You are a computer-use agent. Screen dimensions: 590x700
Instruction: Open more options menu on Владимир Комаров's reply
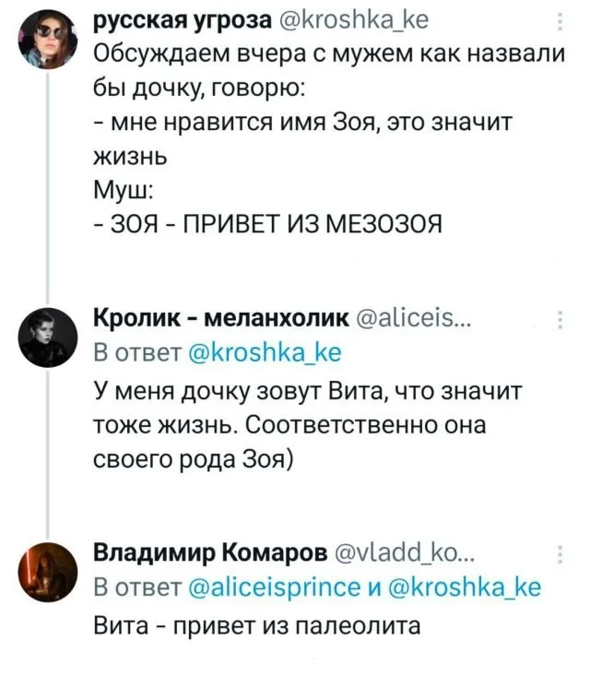[563, 555]
